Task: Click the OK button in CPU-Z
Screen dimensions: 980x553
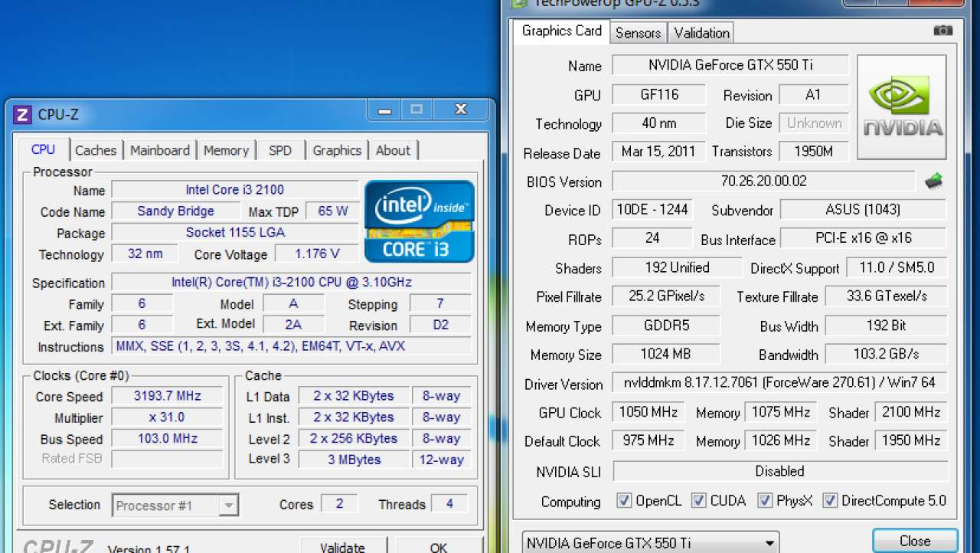Action: click(x=439, y=547)
